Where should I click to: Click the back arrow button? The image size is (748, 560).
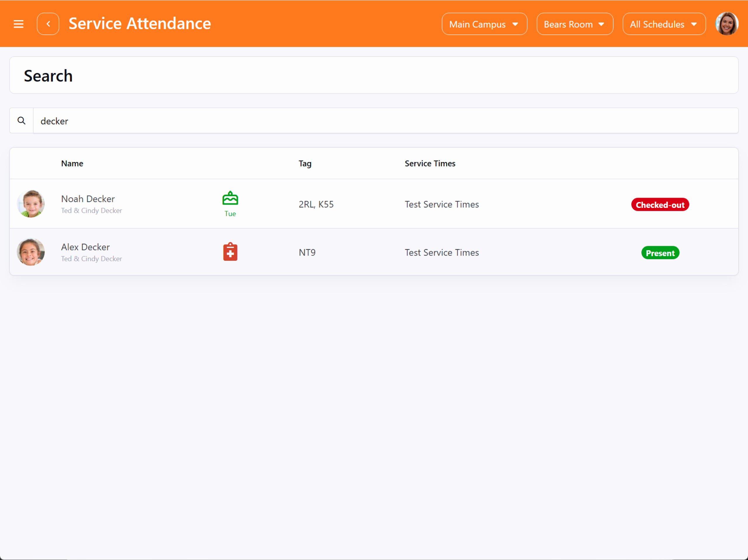click(48, 24)
